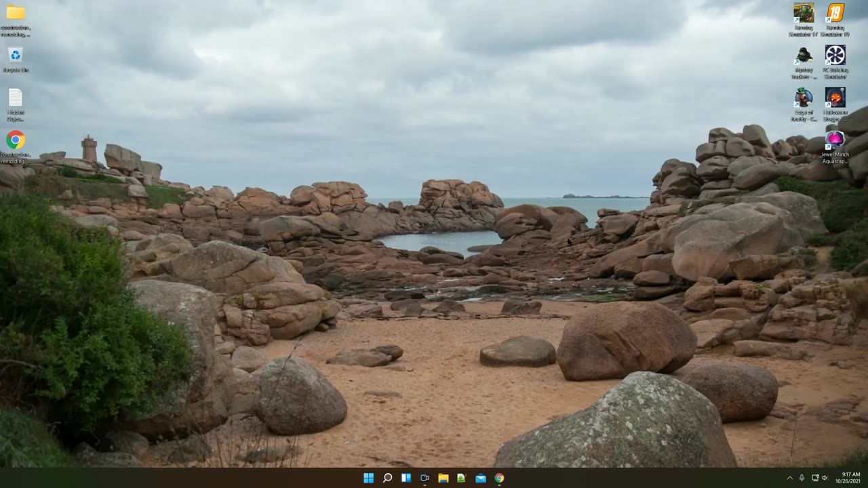Select the Chrome construction remodeling desktop shortcut
This screenshot has height=488, width=868.
pos(16,147)
